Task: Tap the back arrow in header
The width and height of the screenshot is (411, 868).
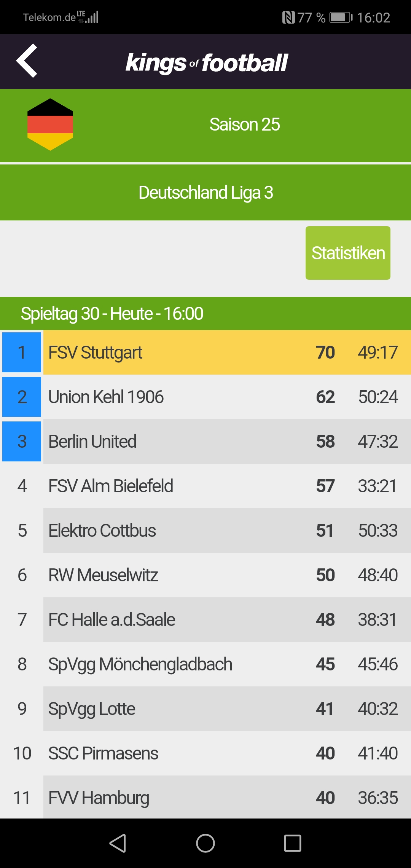Action: click(27, 61)
